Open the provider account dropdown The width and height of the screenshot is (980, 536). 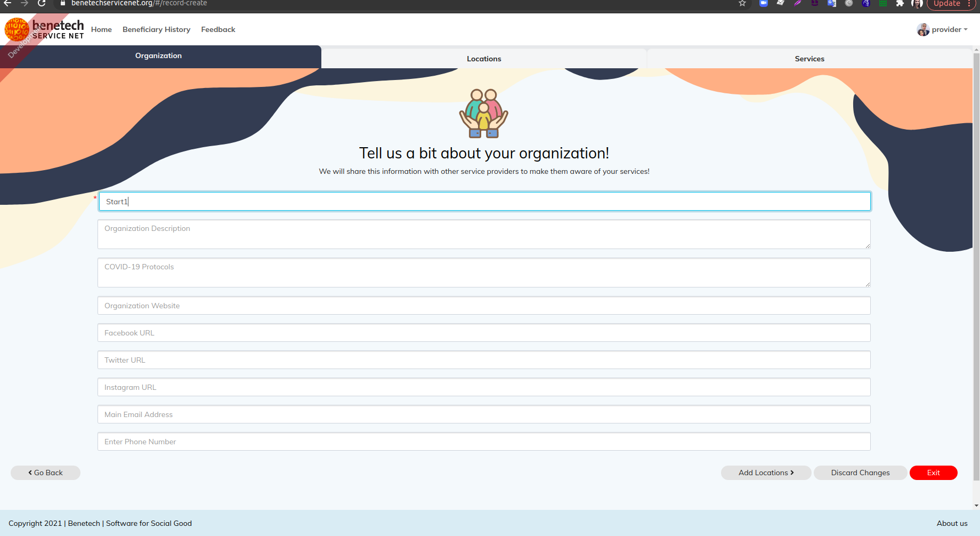coord(942,29)
